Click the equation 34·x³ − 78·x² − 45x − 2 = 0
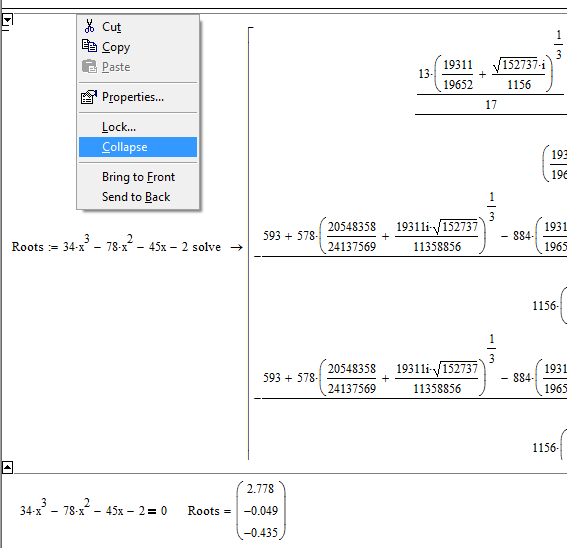The width and height of the screenshot is (567, 548). click(x=93, y=509)
